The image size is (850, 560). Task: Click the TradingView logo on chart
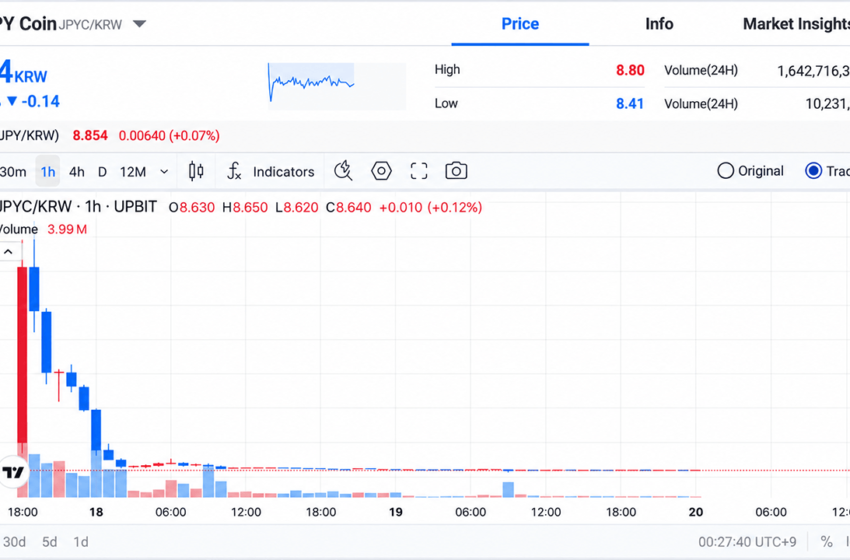(x=14, y=472)
